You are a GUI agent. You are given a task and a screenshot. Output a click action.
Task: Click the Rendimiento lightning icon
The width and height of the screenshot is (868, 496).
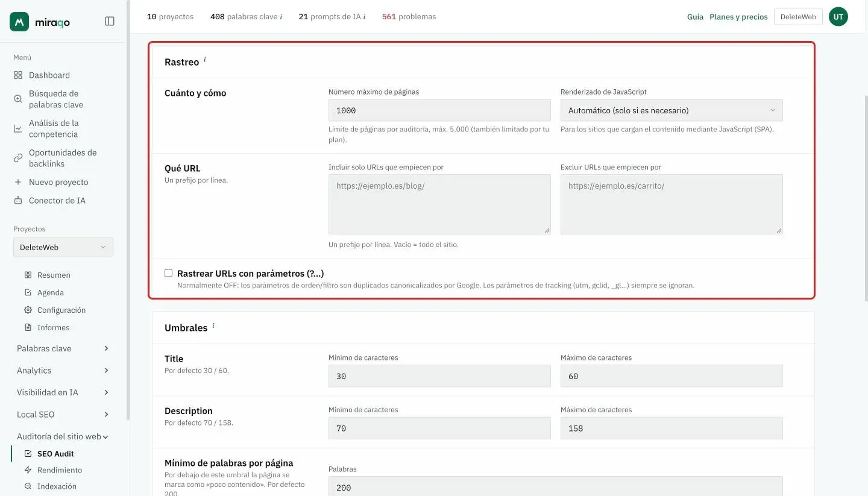pyautogui.click(x=28, y=470)
